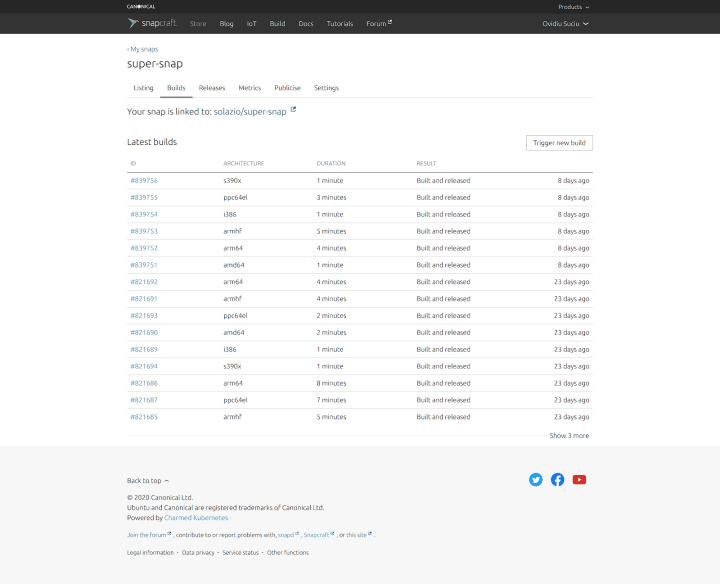
Task: Open build #839751
Action: pos(144,265)
